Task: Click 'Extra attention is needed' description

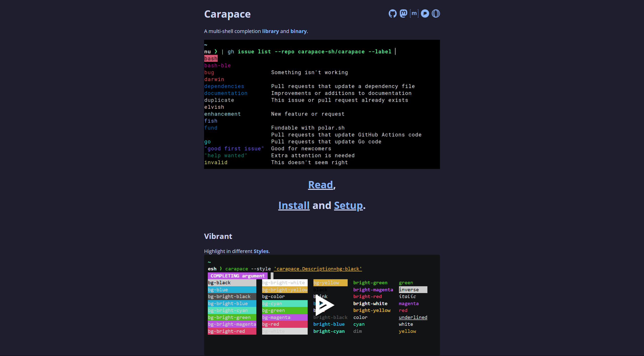Action: click(x=313, y=156)
